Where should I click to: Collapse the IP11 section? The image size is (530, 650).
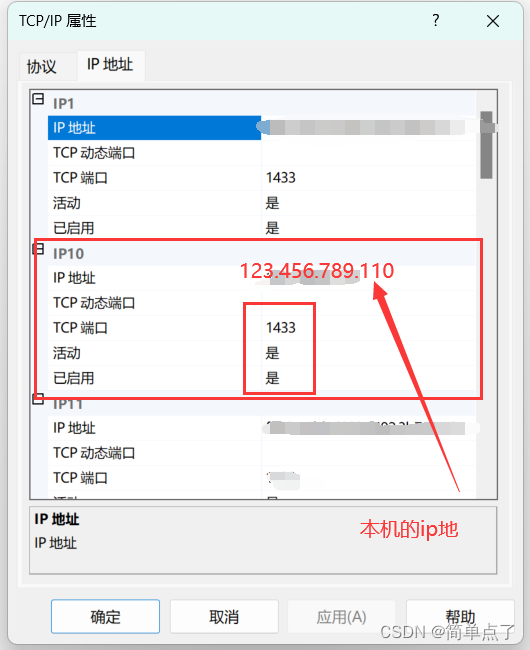(38, 399)
